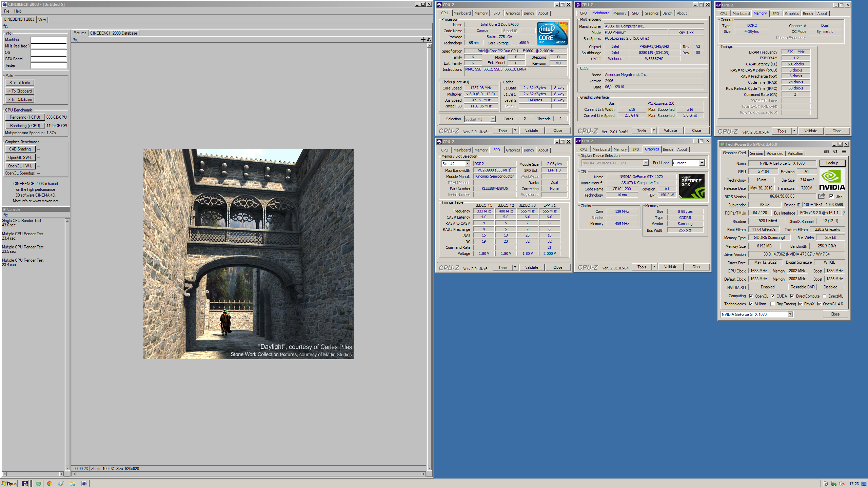Click the Rendering (1 CPU) button
This screenshot has height=488, width=868.
click(x=25, y=117)
